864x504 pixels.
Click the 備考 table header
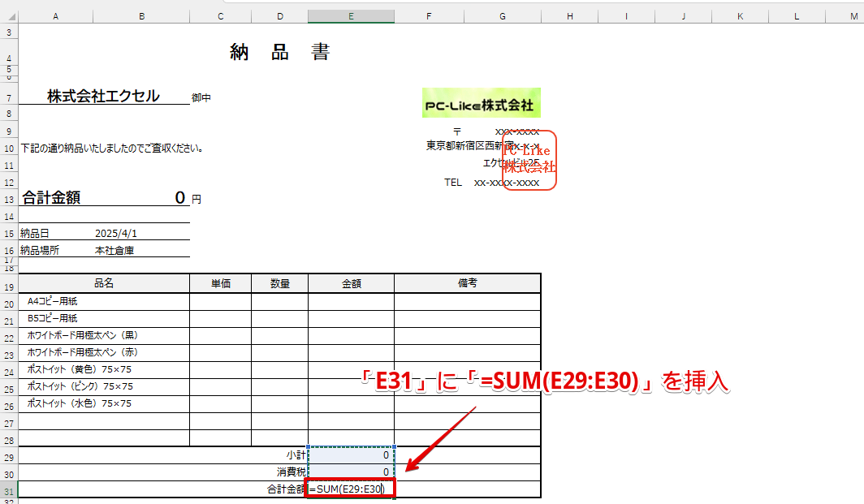coord(467,283)
